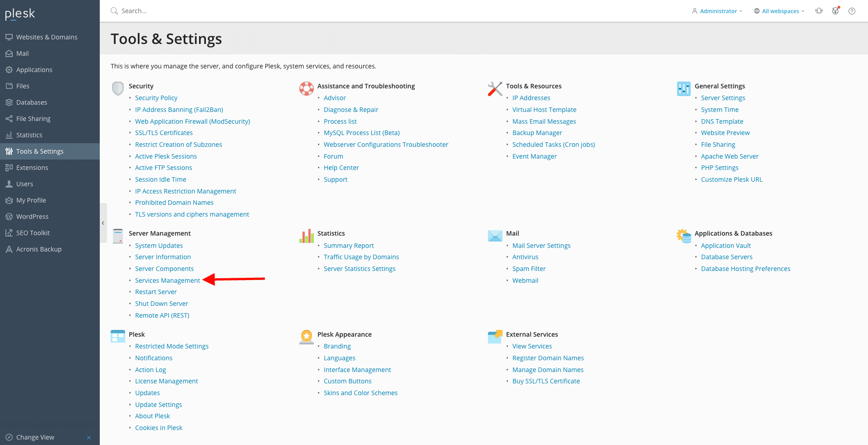Go to Statistics in the sidebar menu
Image resolution: width=868 pixels, height=445 pixels.
pyautogui.click(x=50, y=135)
